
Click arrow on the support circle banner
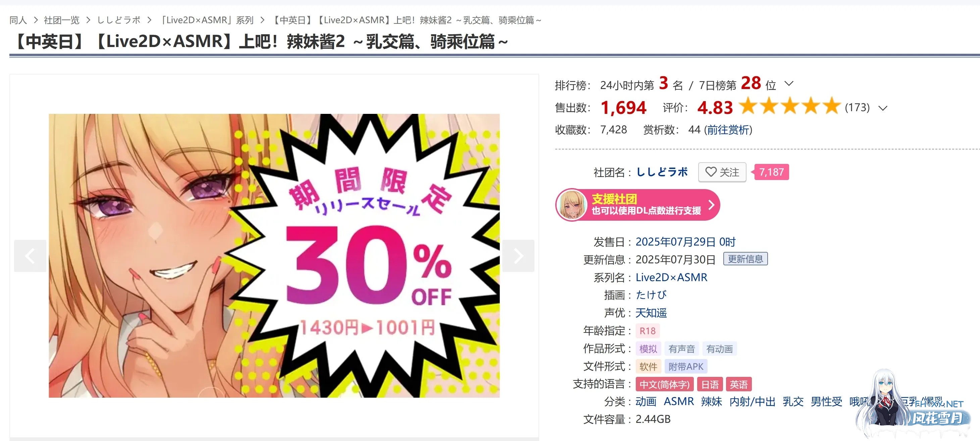(711, 205)
